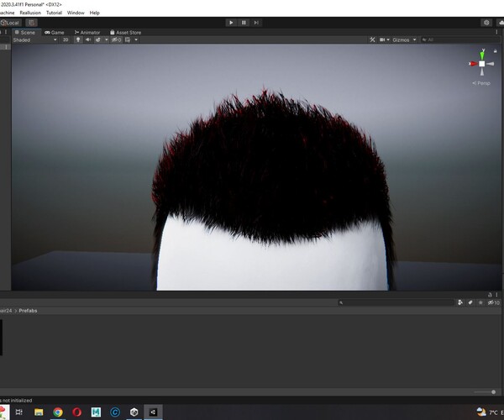Advance one frame with the Step button

pyautogui.click(x=256, y=23)
